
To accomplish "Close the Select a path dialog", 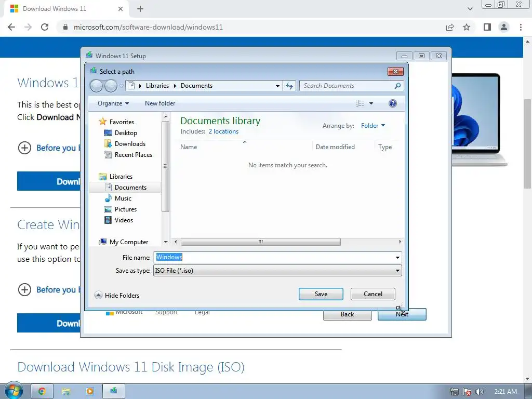I will click(395, 72).
